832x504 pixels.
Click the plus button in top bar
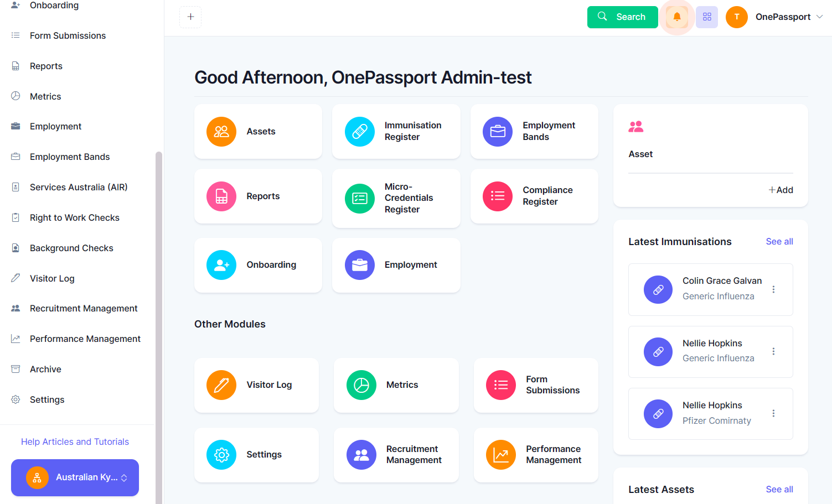tap(190, 17)
